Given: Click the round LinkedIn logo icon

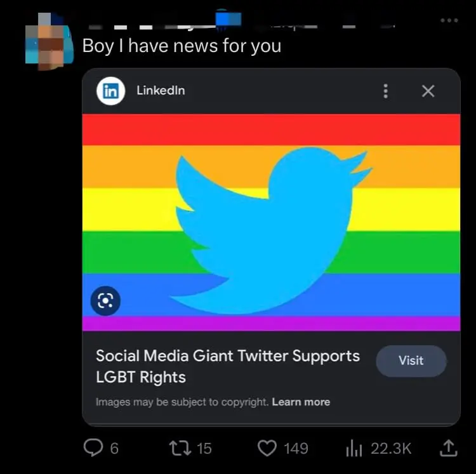Looking at the screenshot, I should point(110,91).
